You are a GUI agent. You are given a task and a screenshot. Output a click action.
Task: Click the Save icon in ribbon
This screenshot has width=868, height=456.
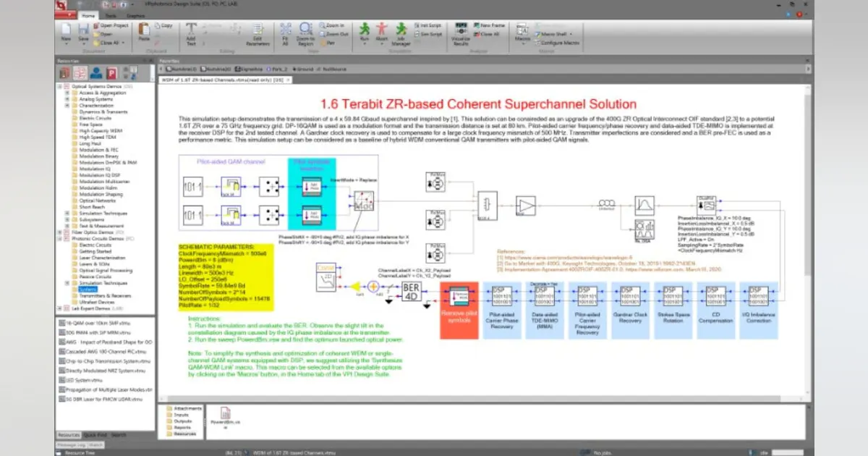pos(83,30)
